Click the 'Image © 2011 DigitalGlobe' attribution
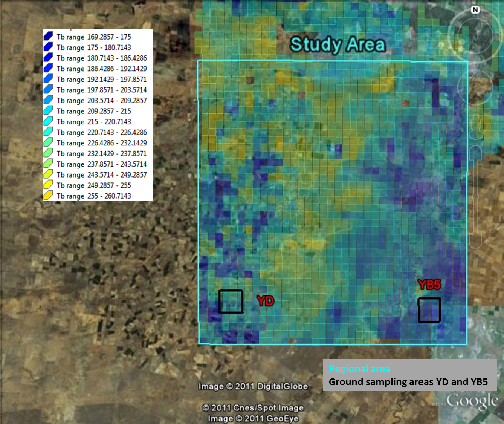This screenshot has width=504, height=424. click(253, 386)
